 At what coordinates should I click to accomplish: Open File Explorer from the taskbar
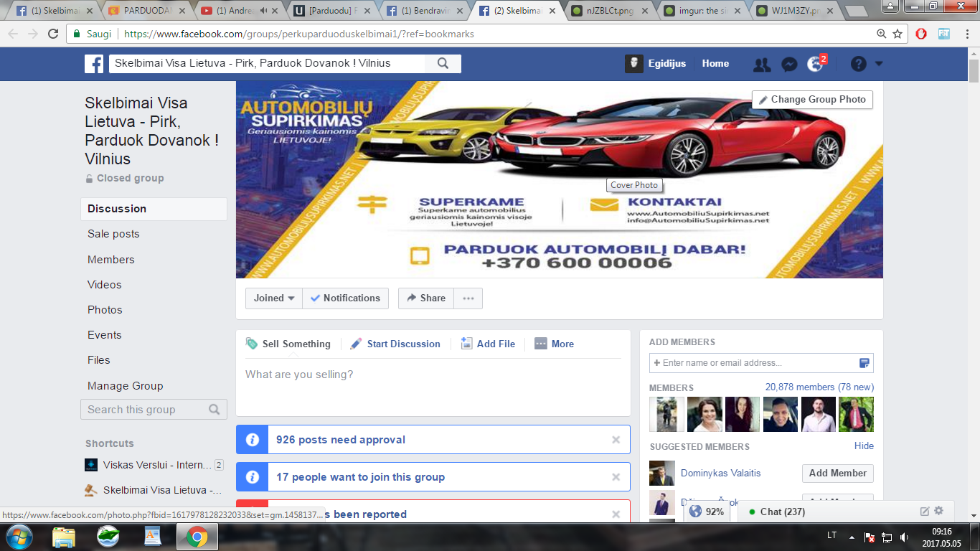pyautogui.click(x=64, y=537)
